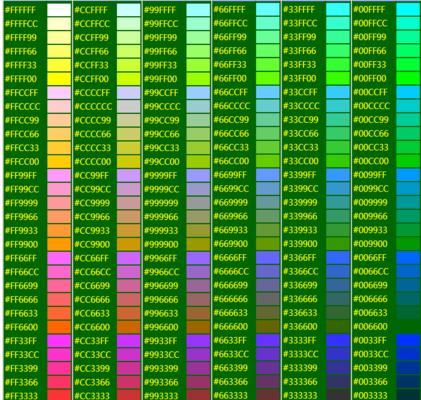Image resolution: width=421 pixels, height=400 pixels.
Task: Choose the #FF9900 orange swatch
Action: tap(59, 244)
